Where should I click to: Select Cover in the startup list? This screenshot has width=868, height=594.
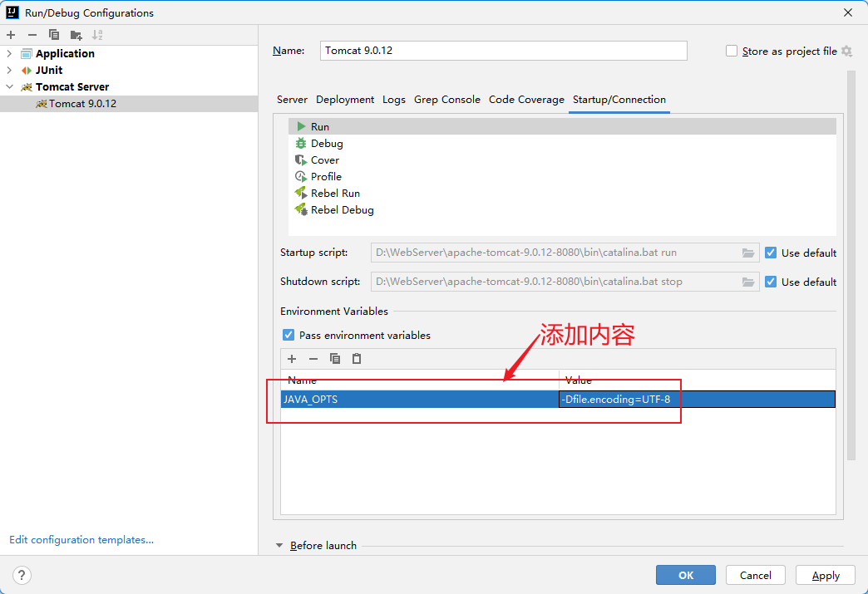coord(562,160)
